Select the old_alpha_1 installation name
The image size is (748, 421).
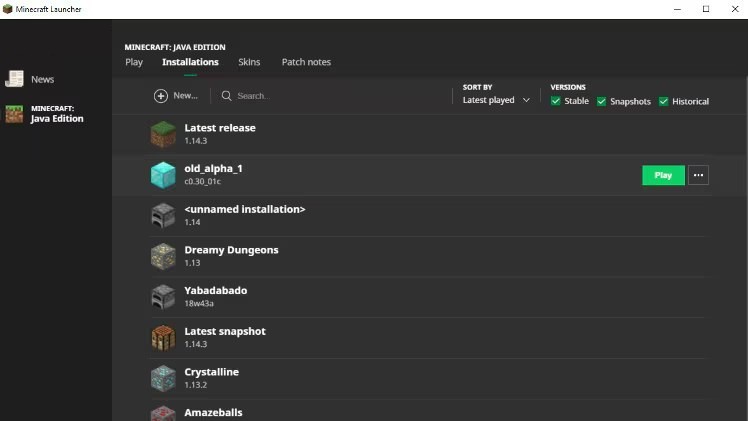click(213, 168)
